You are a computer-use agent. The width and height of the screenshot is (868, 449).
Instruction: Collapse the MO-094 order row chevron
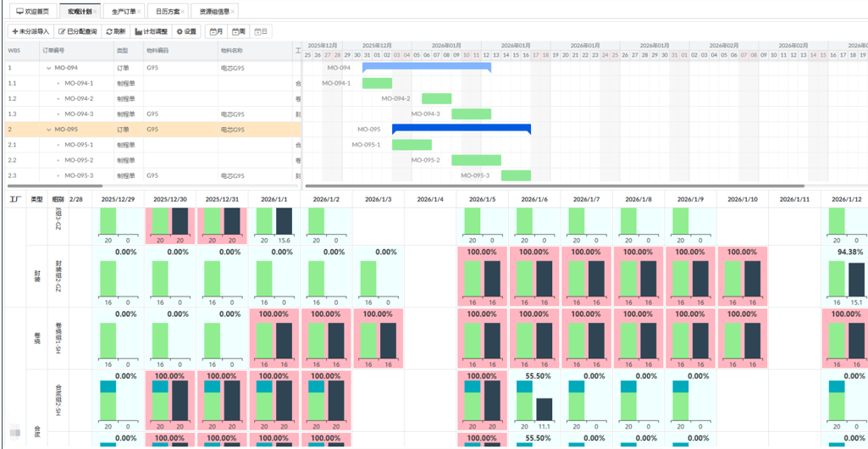[49, 68]
